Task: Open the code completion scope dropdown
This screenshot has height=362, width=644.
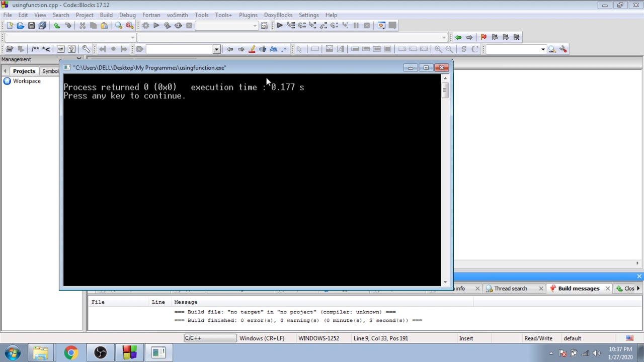Action: tap(133, 37)
